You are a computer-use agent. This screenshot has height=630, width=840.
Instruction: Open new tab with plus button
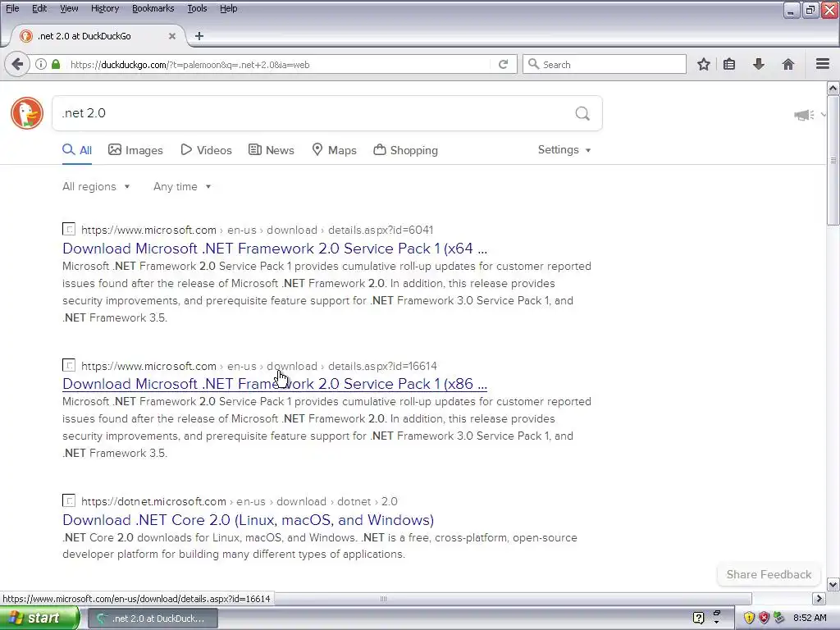click(x=199, y=36)
